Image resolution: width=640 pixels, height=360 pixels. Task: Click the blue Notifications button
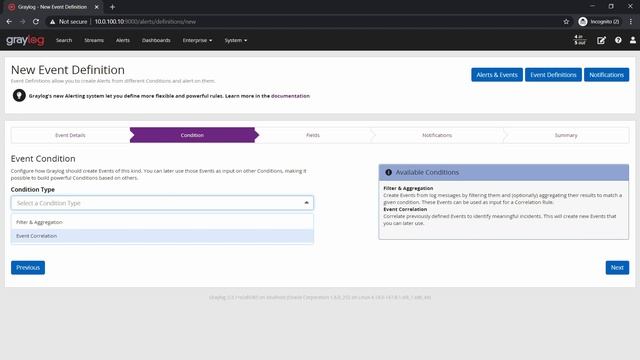[x=607, y=75]
